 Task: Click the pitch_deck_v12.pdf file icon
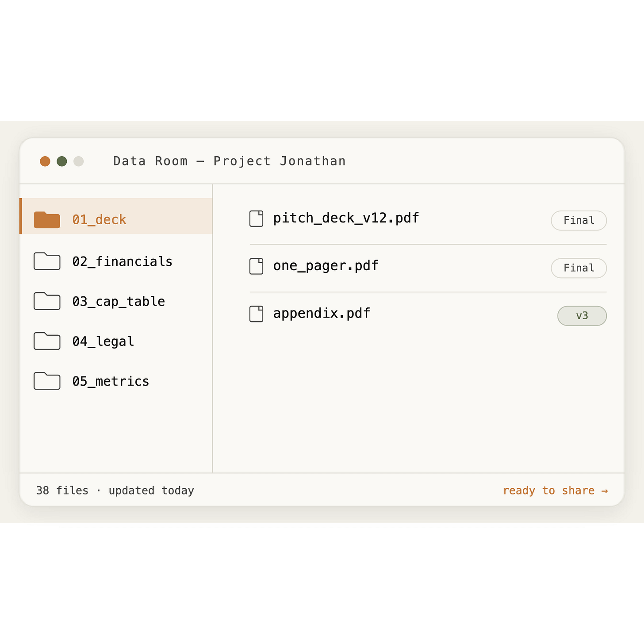click(x=257, y=218)
